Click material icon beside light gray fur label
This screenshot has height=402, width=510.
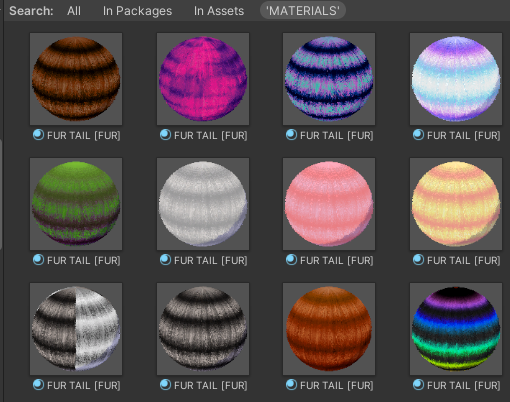click(165, 260)
